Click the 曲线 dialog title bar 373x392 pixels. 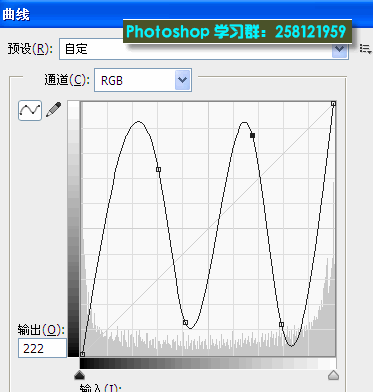[x=187, y=14]
